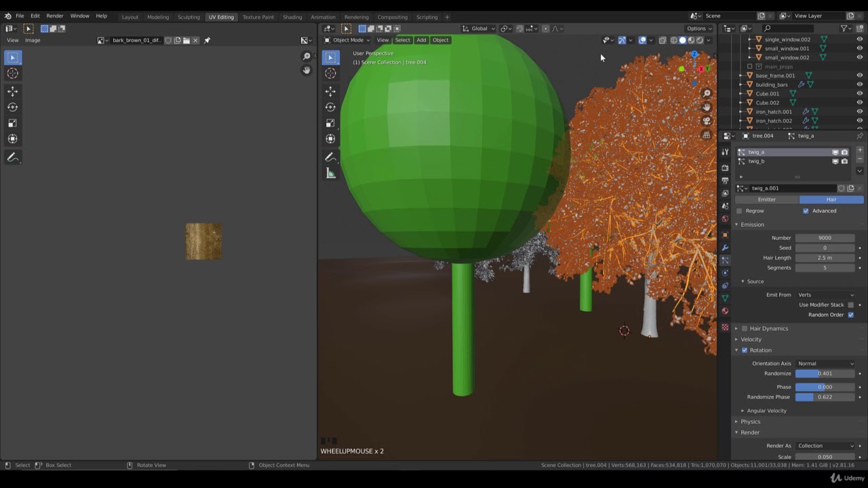
Task: Click the UV editor zoom magnifier icon
Action: coord(307,56)
